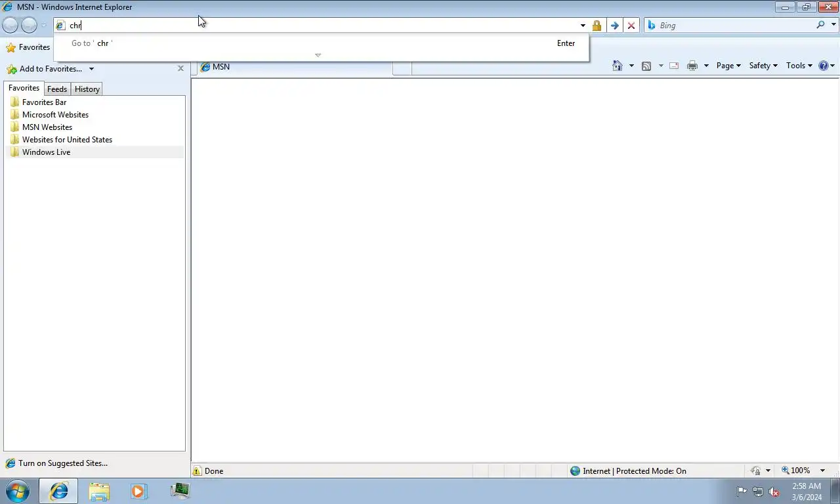Click the Read Mail envelope icon
840x504 pixels.
coord(674,66)
